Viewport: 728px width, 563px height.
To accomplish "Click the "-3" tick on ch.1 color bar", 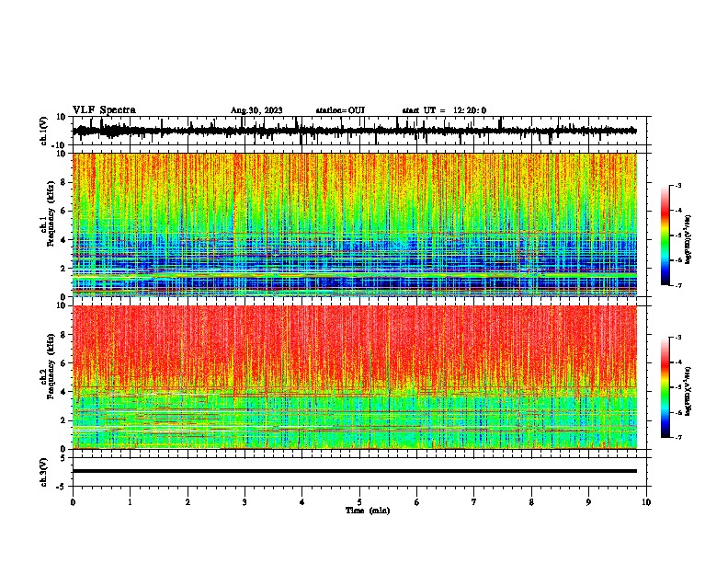I will pos(678,186).
